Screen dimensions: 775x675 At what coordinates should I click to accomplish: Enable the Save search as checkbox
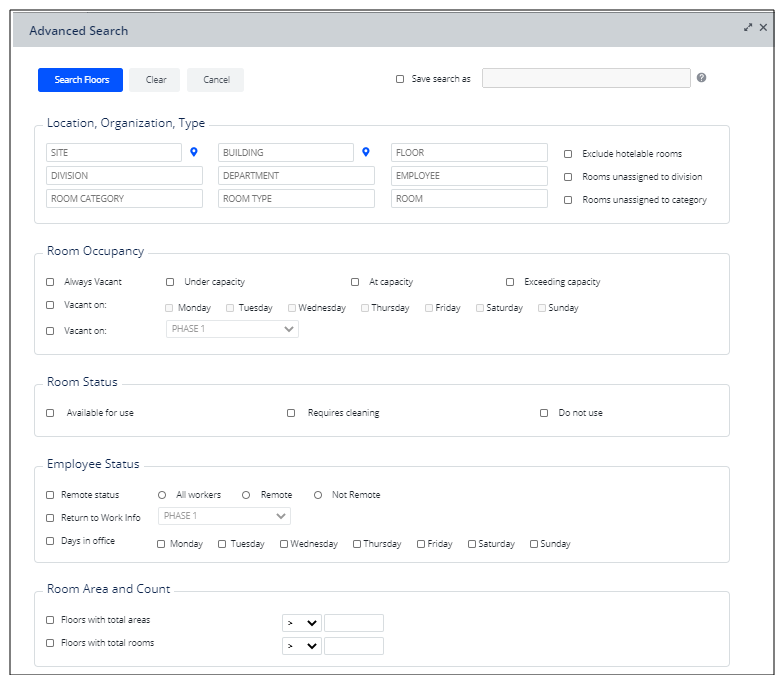[400, 79]
